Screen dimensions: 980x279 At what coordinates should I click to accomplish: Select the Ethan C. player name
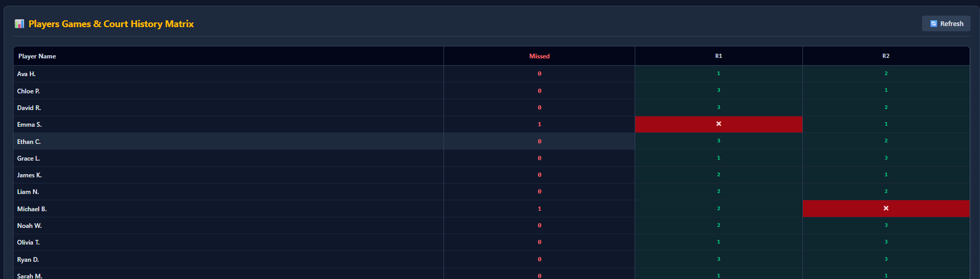[x=29, y=141]
